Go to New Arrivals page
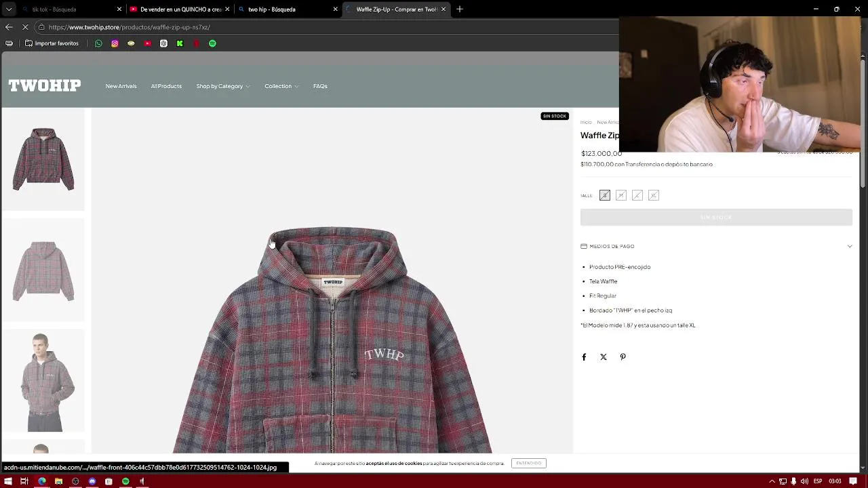Screen dimensions: 868x488 (x=121, y=86)
